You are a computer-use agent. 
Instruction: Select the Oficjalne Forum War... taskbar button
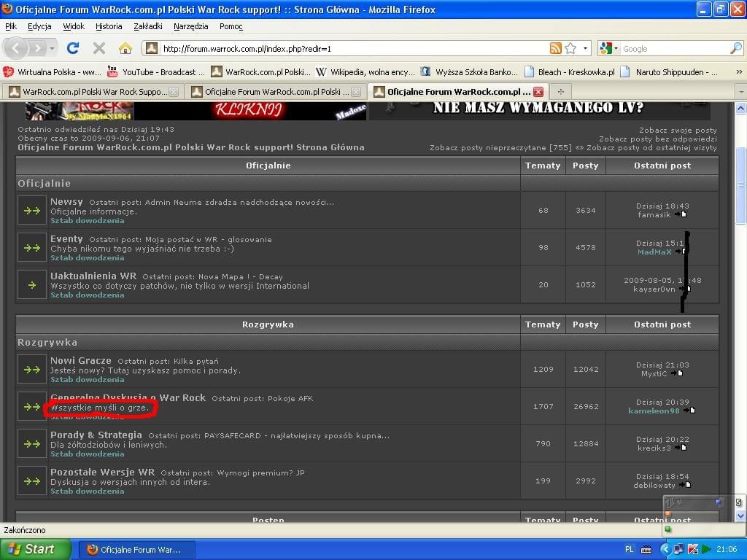(136, 550)
